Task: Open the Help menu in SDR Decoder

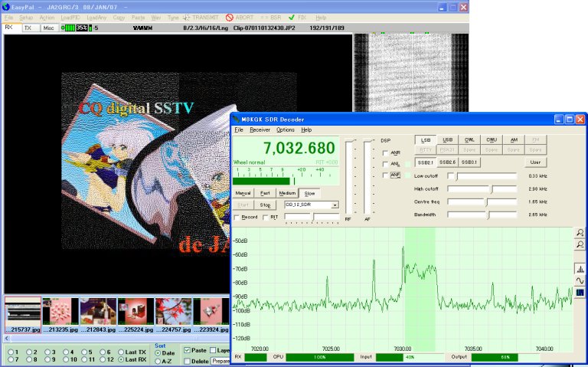Action: (306, 129)
